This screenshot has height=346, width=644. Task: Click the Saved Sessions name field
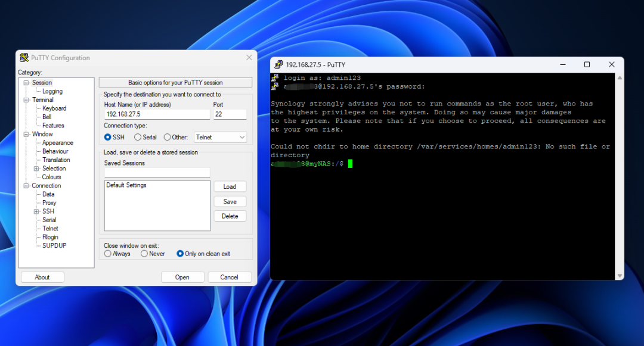coord(157,173)
